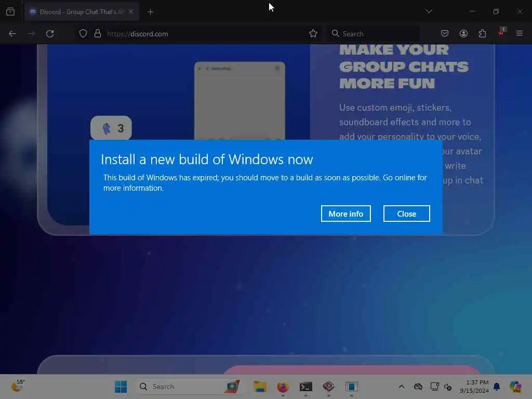Open the Extensions puzzle icon

[482, 34]
